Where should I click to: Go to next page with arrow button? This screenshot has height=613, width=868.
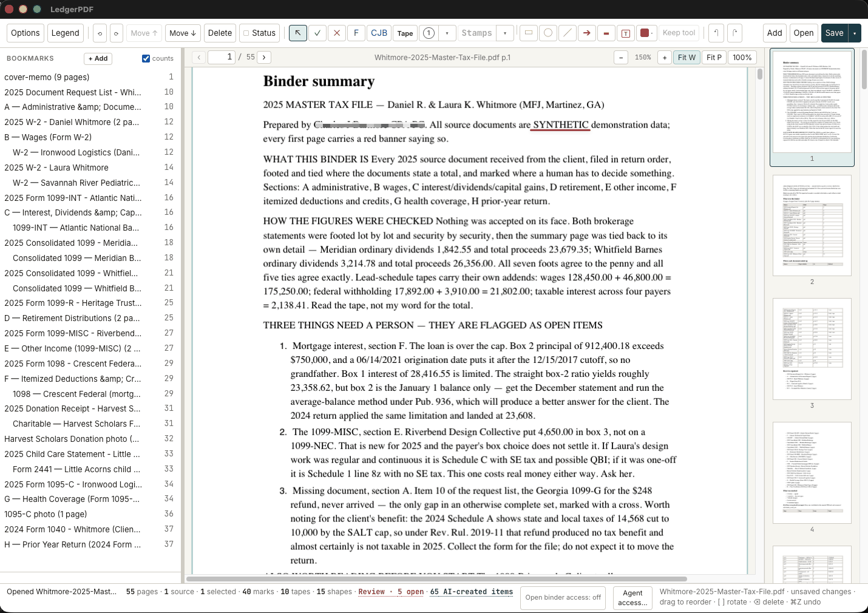[x=264, y=57]
